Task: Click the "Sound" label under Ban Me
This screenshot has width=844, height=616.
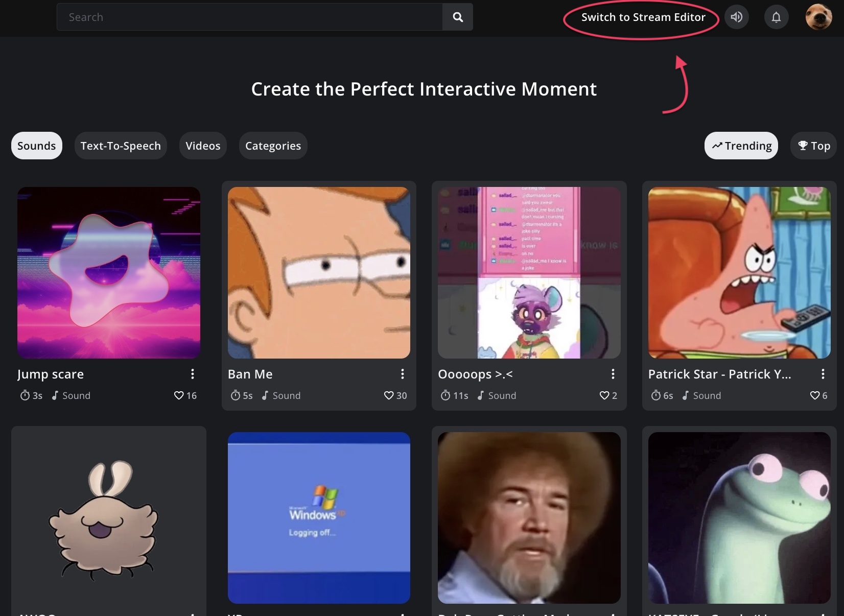Action: click(287, 396)
